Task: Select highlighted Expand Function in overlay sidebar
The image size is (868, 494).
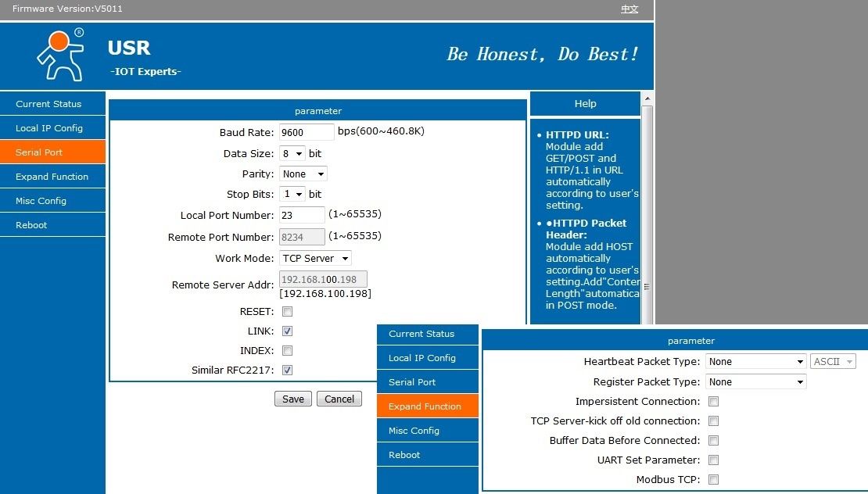Action: 428,406
